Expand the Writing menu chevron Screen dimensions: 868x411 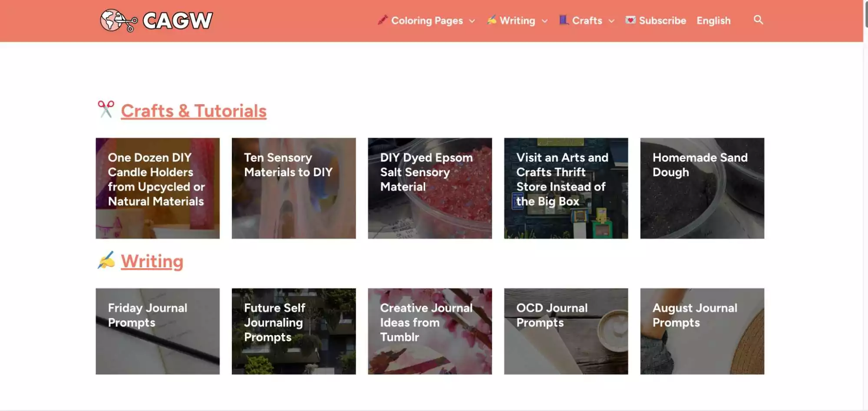point(545,21)
